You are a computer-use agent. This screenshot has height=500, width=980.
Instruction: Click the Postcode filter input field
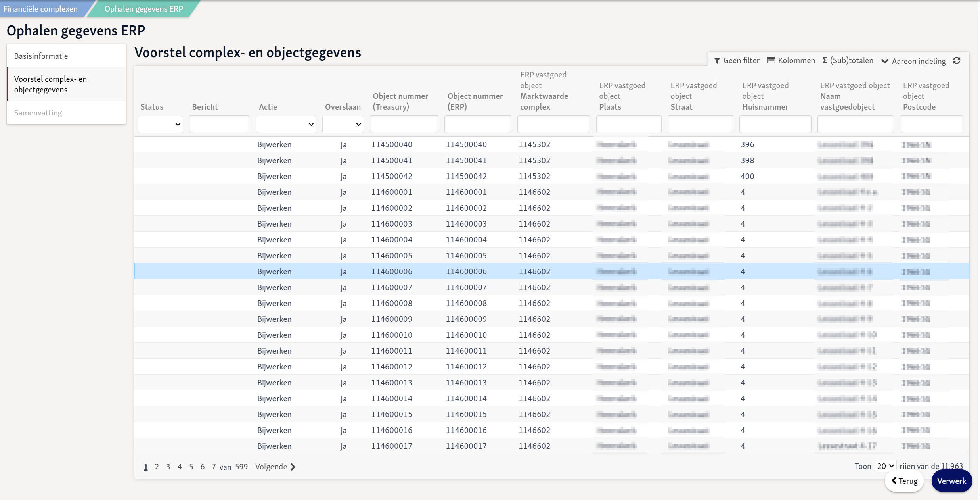pyautogui.click(x=932, y=124)
